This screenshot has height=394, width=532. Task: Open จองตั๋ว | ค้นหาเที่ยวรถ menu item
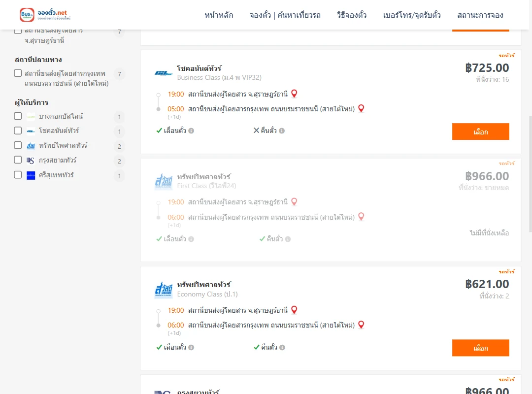285,15
